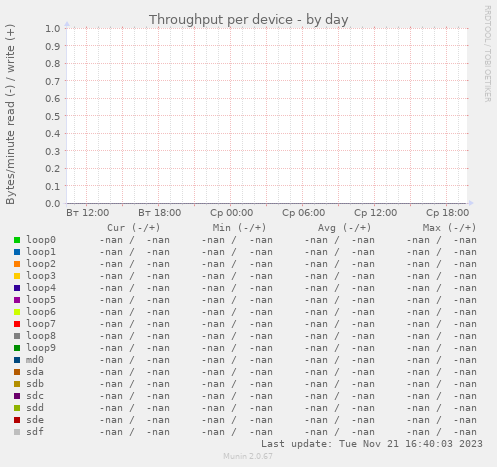This screenshot has width=497, height=467.
Task: Click the sdc dark purple swatch
Action: 17,396
